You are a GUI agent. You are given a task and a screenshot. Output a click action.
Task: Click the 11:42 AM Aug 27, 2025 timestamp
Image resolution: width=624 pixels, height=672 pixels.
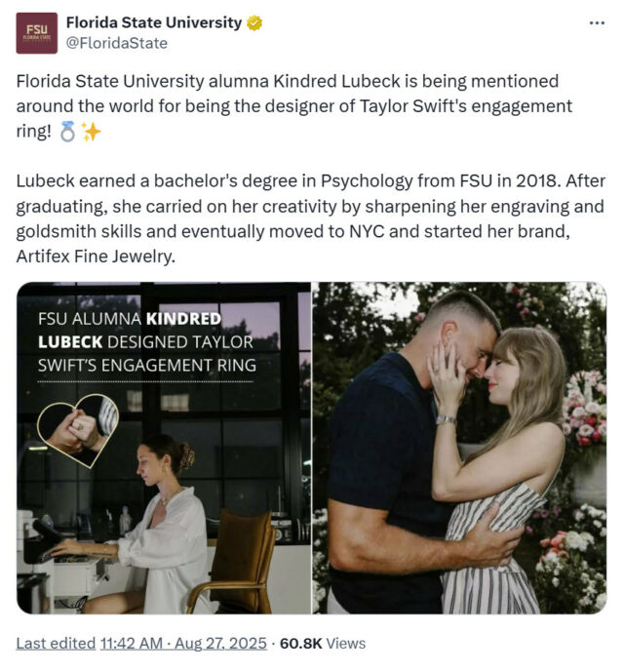coord(183,644)
